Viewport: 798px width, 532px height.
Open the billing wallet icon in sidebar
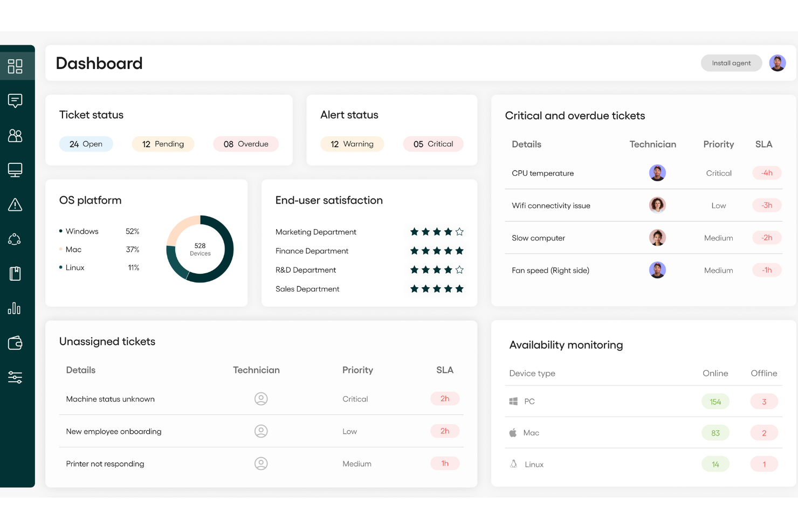15,343
